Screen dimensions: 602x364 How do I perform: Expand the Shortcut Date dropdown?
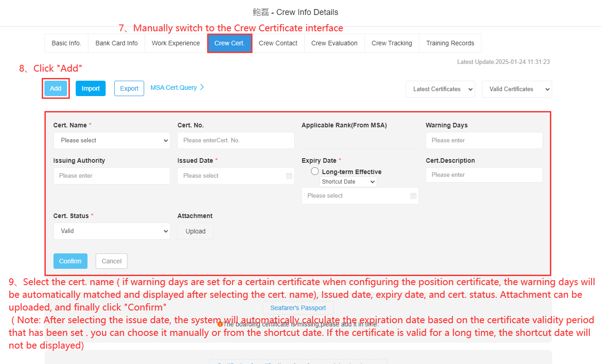pos(348,182)
